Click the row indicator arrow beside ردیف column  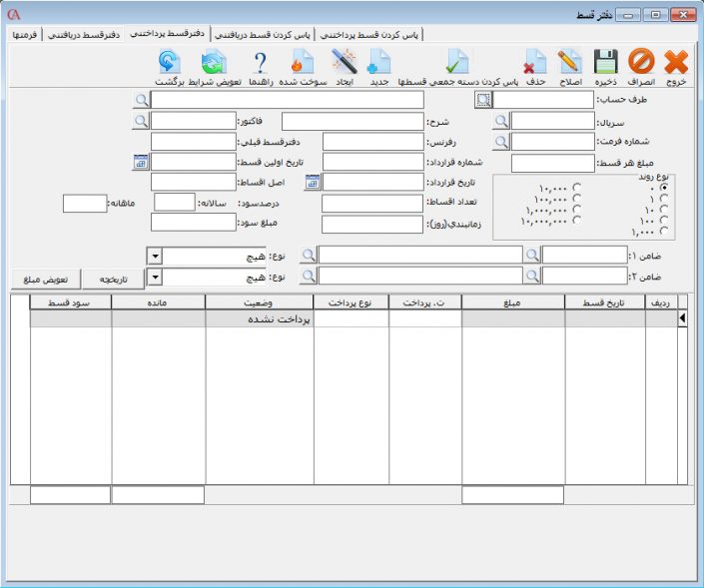(x=683, y=318)
